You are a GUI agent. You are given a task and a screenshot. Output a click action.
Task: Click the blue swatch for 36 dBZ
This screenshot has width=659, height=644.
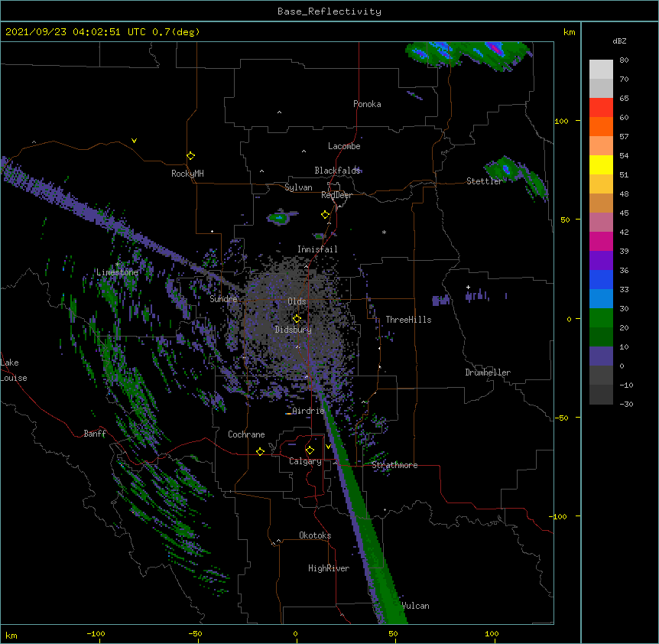tap(601, 279)
